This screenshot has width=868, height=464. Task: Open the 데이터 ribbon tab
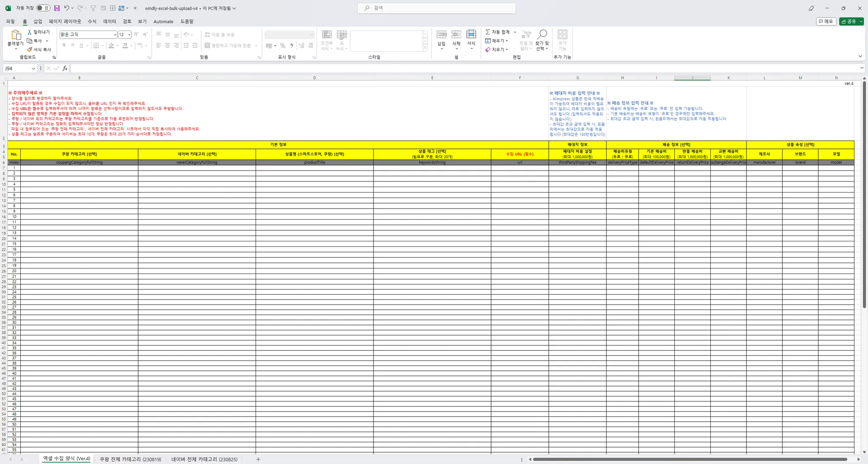tap(109, 21)
